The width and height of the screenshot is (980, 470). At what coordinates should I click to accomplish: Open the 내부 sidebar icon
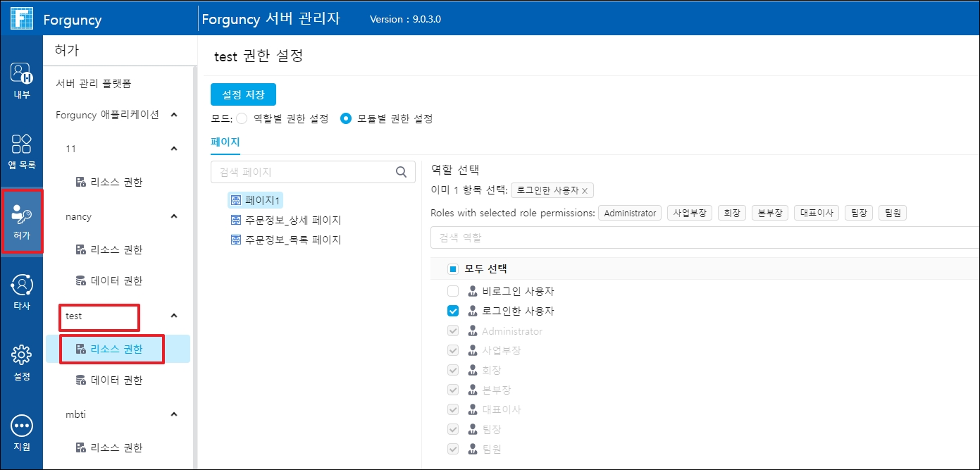22,78
